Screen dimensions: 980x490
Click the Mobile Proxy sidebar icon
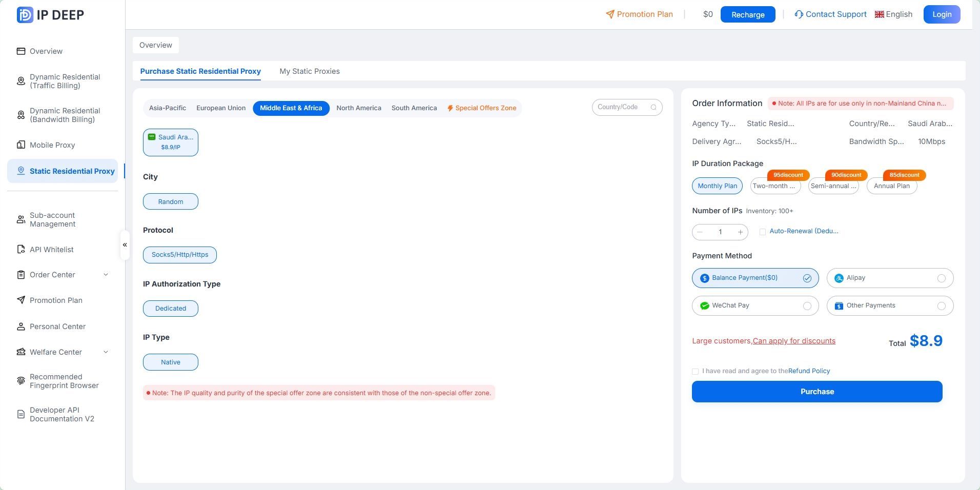[x=21, y=145]
